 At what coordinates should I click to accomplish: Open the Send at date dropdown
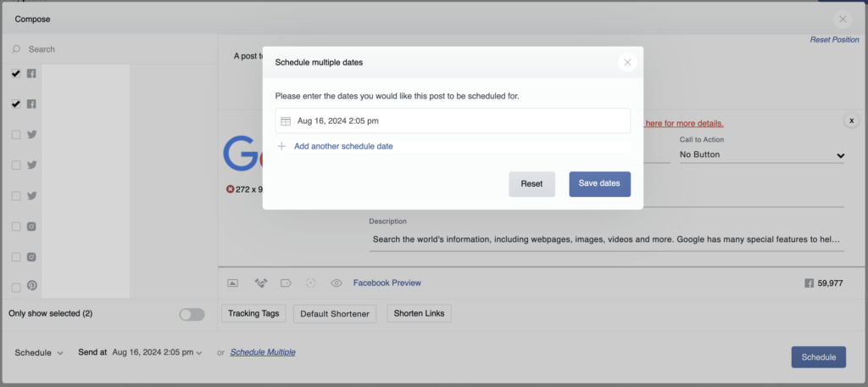tap(157, 352)
